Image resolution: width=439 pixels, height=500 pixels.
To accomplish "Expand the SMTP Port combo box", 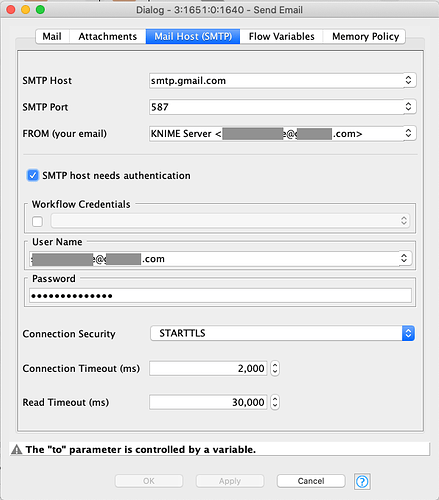I will tap(408, 107).
